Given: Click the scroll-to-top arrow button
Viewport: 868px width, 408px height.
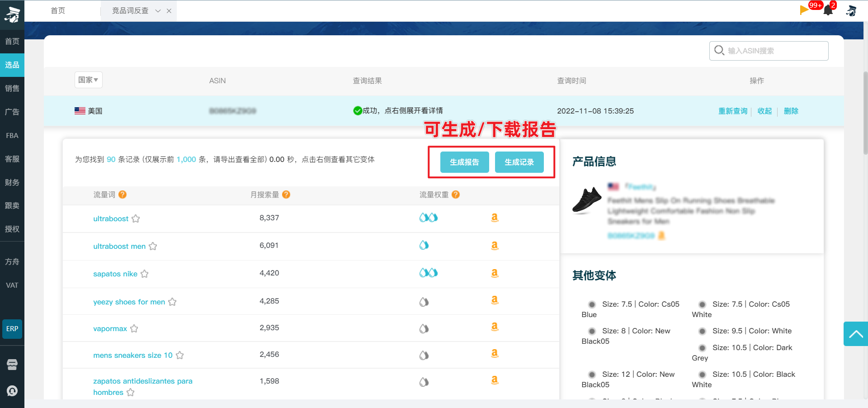Looking at the screenshot, I should [855, 334].
